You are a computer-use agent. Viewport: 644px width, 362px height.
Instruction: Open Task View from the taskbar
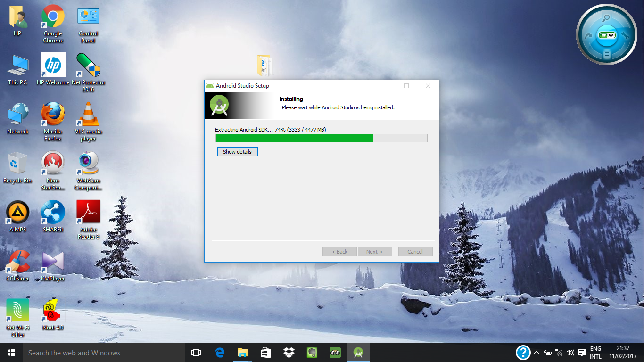pos(196,353)
